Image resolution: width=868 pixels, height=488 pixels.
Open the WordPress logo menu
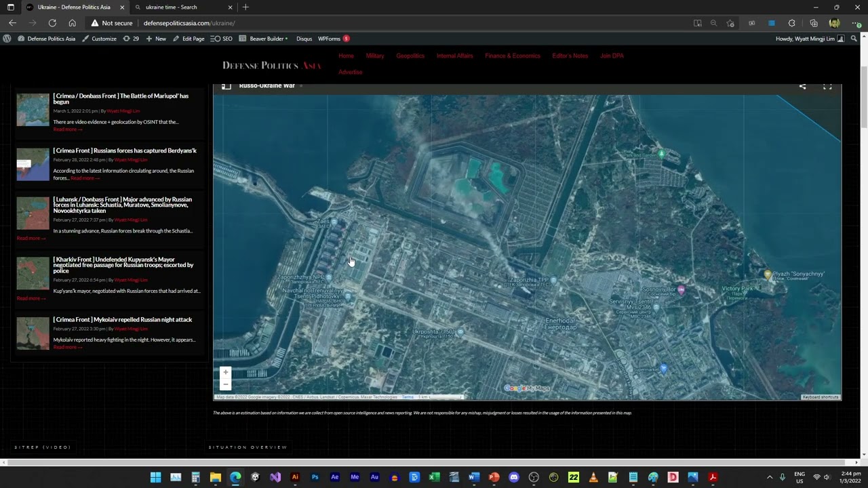pos(7,39)
